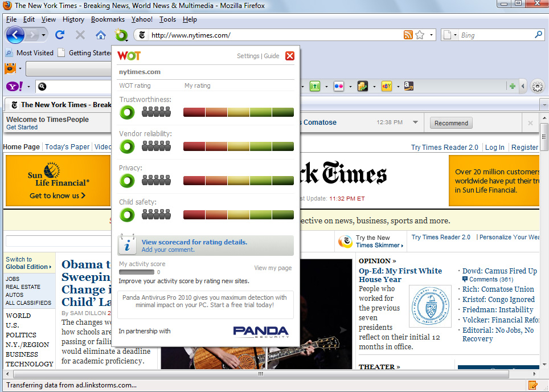Open Today's Paper link
The image size is (549, 392).
pos(67,147)
